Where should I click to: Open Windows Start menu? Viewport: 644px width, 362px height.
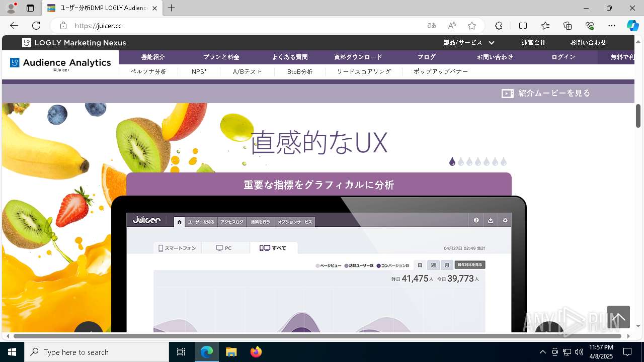pyautogui.click(x=12, y=352)
